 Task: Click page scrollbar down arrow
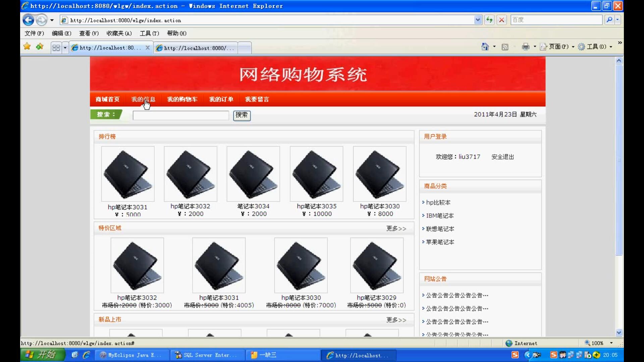pyautogui.click(x=619, y=333)
